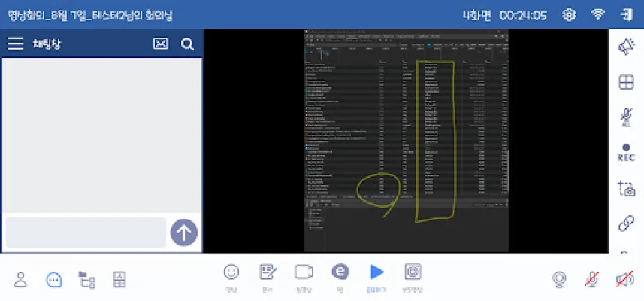Search within the chat panel
The width and height of the screenshot is (644, 301).
187,44
